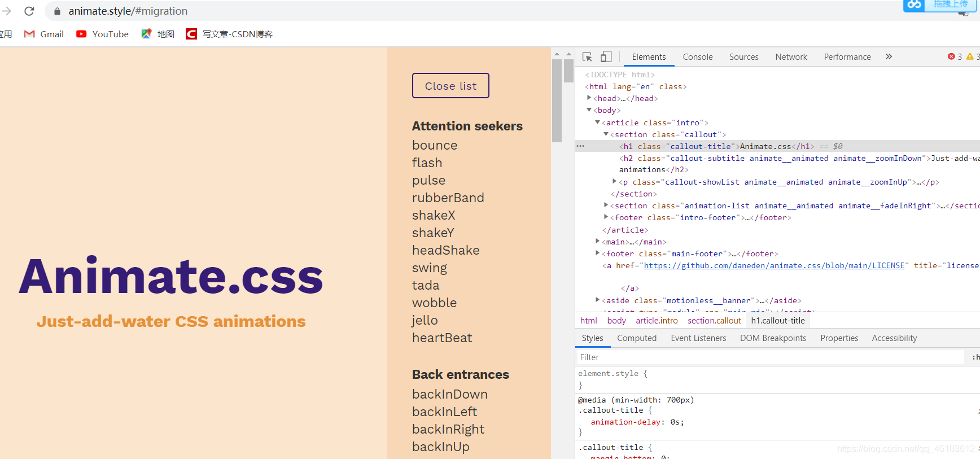
Task: Click the page vertical scrollbar thumb
Action: tap(557, 100)
